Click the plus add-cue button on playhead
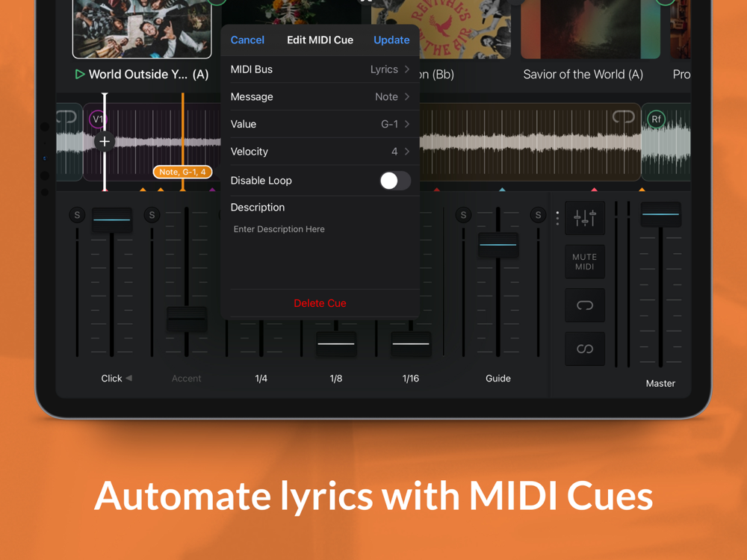This screenshot has height=560, width=747. pos(105,141)
